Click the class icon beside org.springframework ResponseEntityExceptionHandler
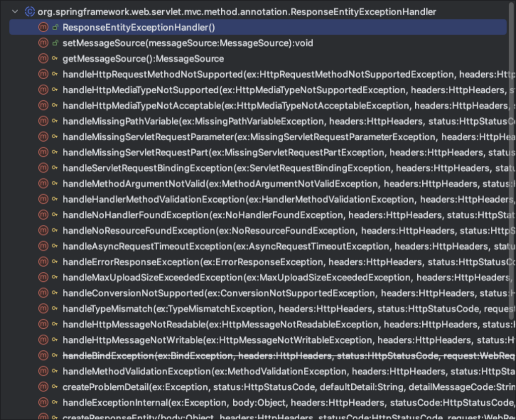 tap(30, 12)
